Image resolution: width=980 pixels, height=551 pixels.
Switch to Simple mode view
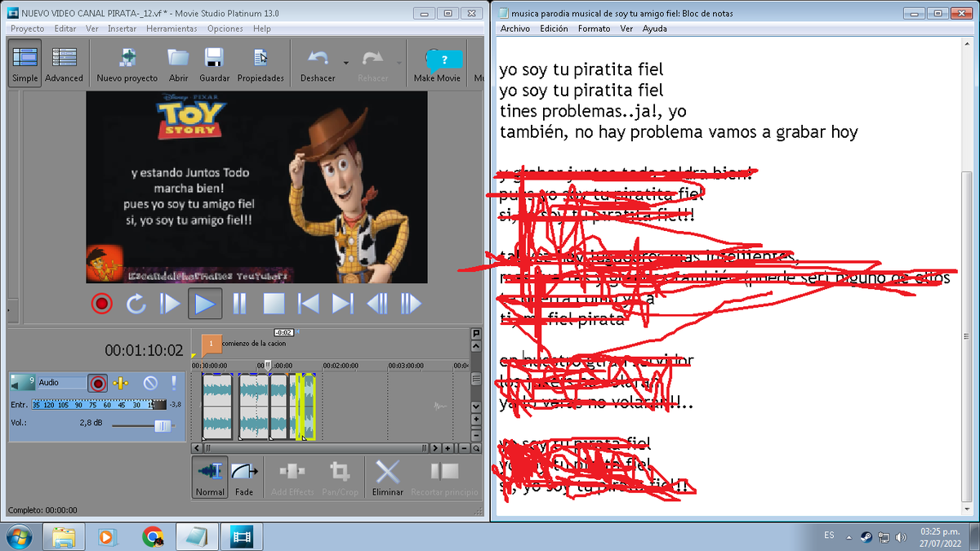pos(25,64)
